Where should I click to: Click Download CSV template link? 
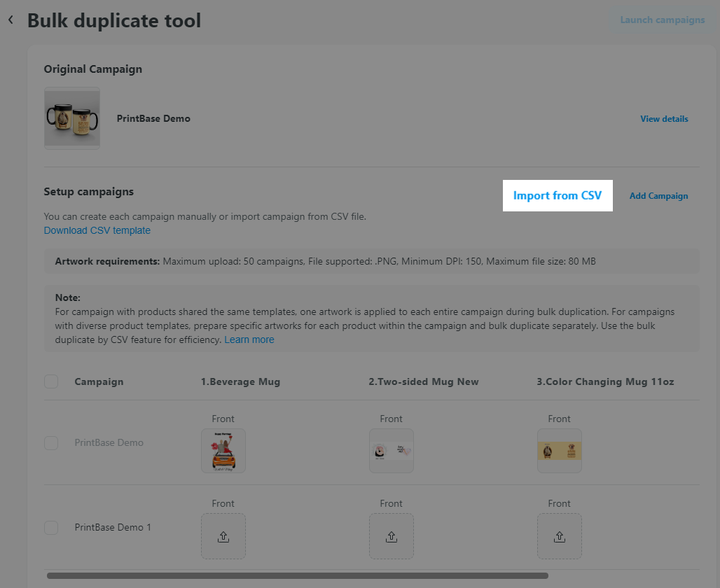[97, 230]
